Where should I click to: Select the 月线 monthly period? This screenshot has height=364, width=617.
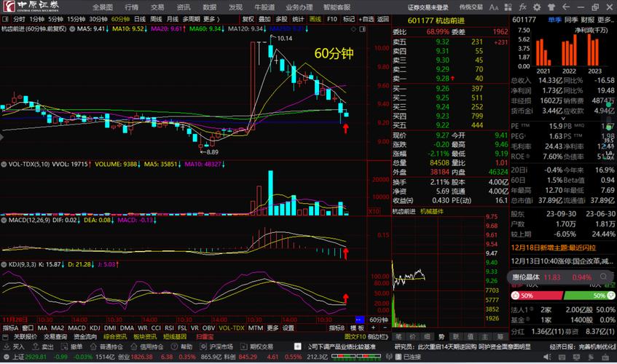(x=173, y=19)
